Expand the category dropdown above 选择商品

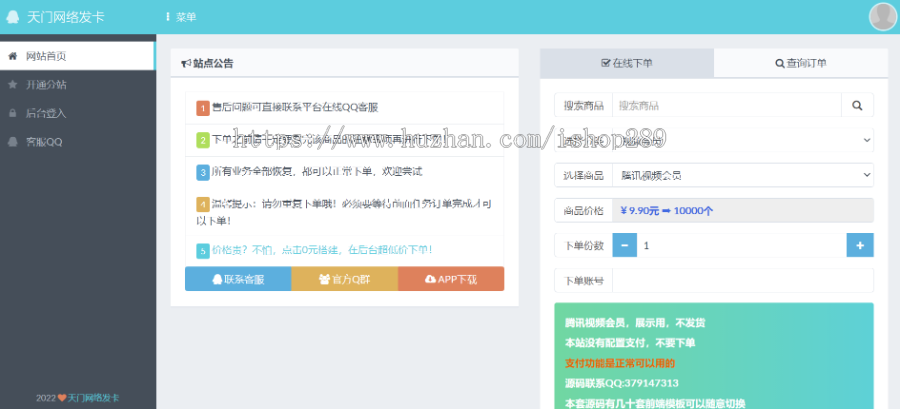pos(742,140)
